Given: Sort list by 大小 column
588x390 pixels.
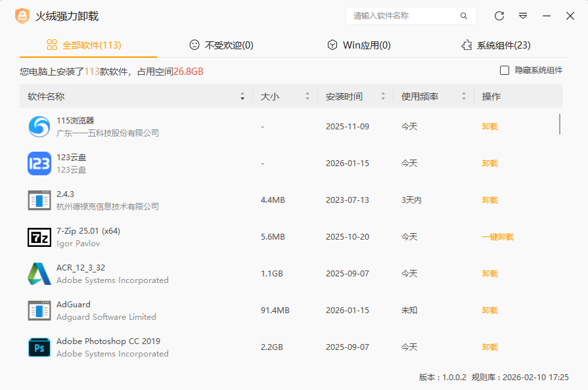Looking at the screenshot, I should coord(307,97).
